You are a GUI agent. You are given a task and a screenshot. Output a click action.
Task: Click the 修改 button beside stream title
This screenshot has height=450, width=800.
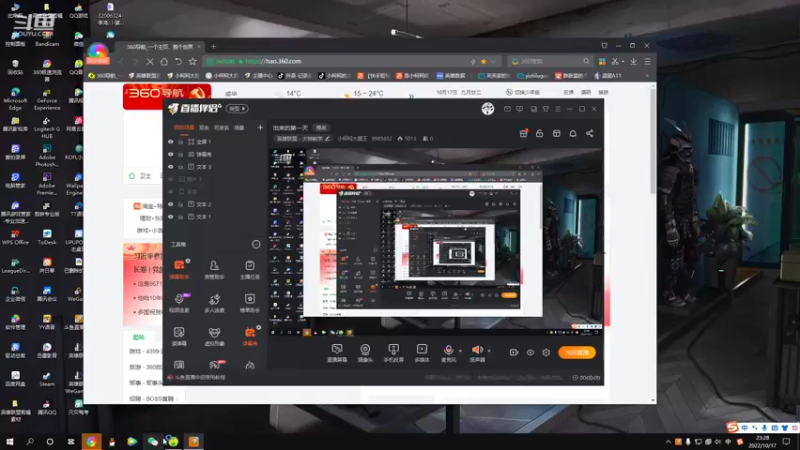point(321,128)
